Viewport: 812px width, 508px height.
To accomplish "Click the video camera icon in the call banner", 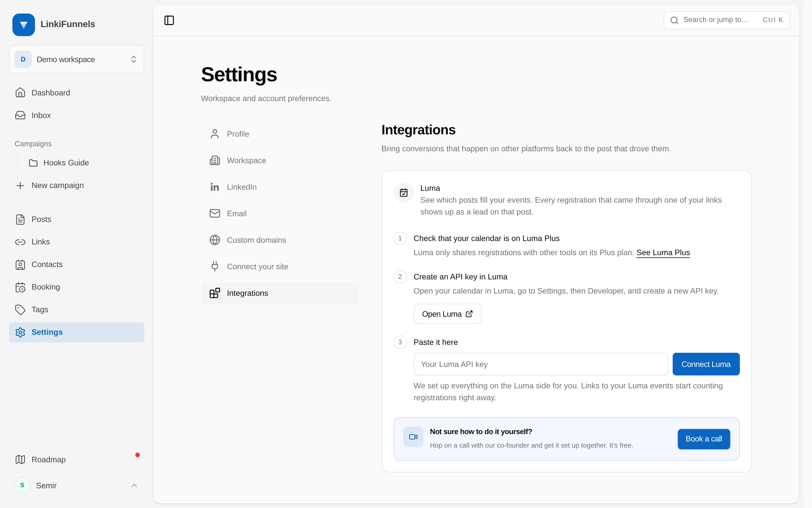I will [x=413, y=437].
